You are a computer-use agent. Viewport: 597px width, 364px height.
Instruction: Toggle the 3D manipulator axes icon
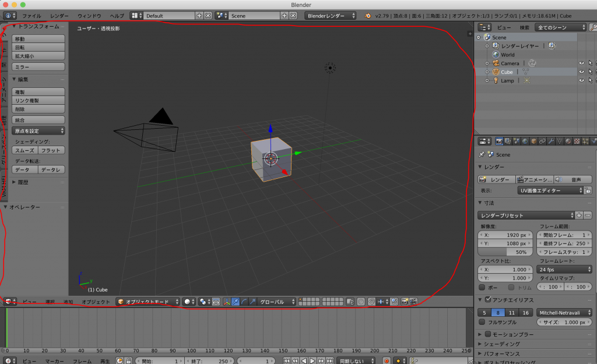[x=227, y=302]
